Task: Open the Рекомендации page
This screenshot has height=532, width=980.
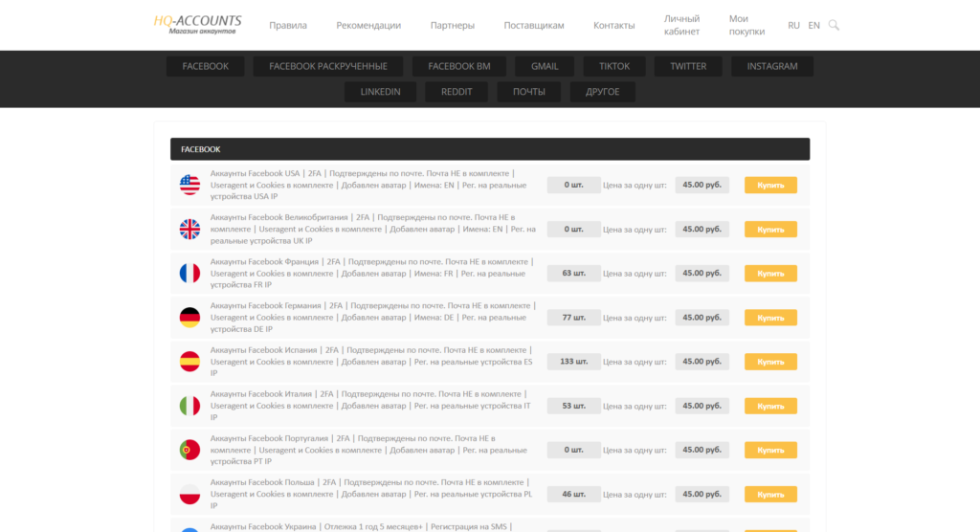Action: tap(368, 25)
